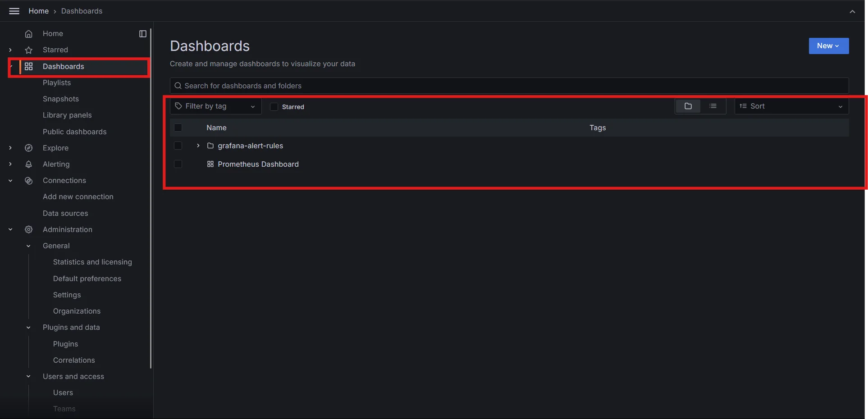Select the Alerting bell icon
The width and height of the screenshot is (868, 419).
point(28,164)
